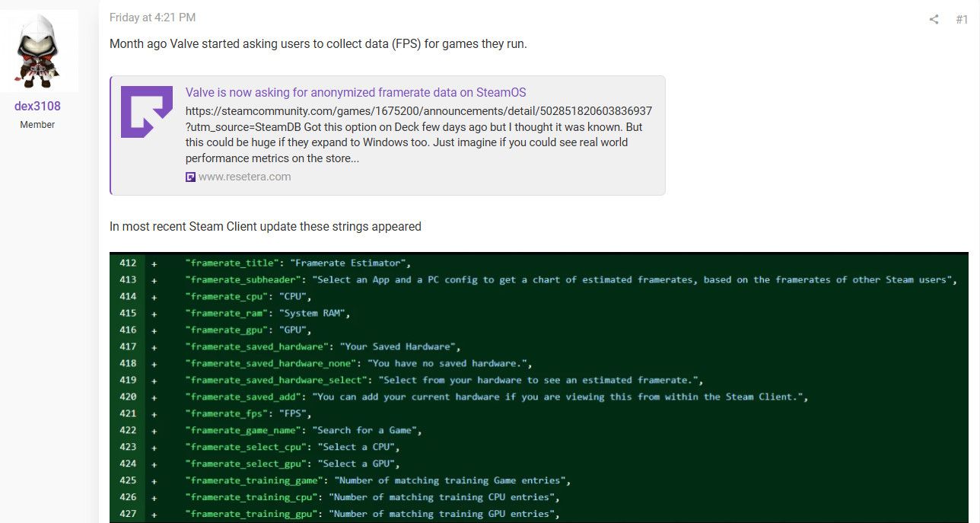980x523 pixels.
Task: Click the Member label under the username
Action: (37, 124)
